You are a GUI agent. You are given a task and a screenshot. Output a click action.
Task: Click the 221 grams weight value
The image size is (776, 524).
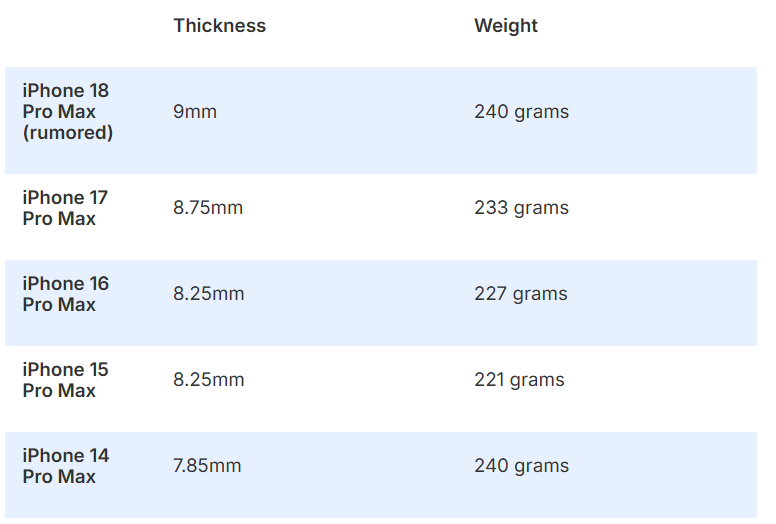click(x=519, y=381)
